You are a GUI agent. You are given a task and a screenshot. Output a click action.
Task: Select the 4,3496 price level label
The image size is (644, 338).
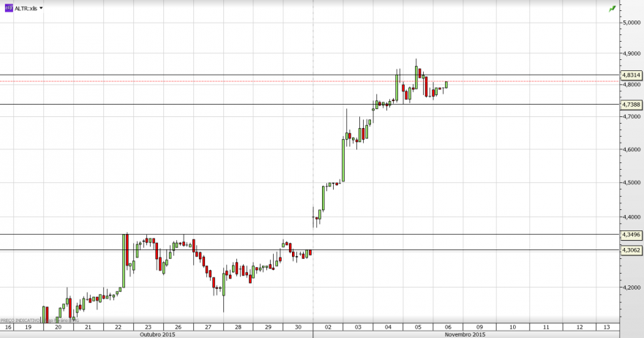click(631, 235)
